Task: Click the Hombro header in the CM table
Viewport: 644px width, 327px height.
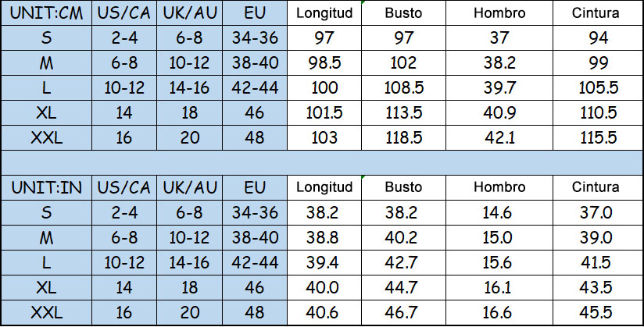Action: tap(499, 13)
